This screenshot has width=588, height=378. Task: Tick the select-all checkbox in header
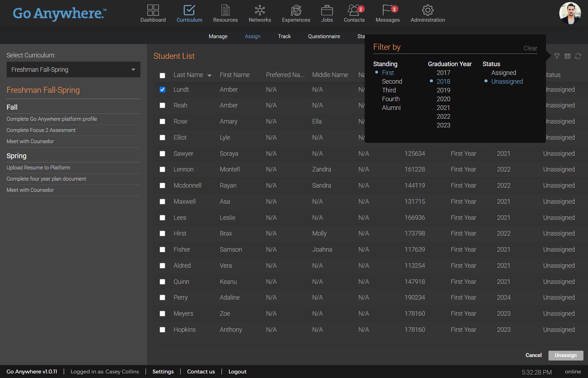pos(162,75)
